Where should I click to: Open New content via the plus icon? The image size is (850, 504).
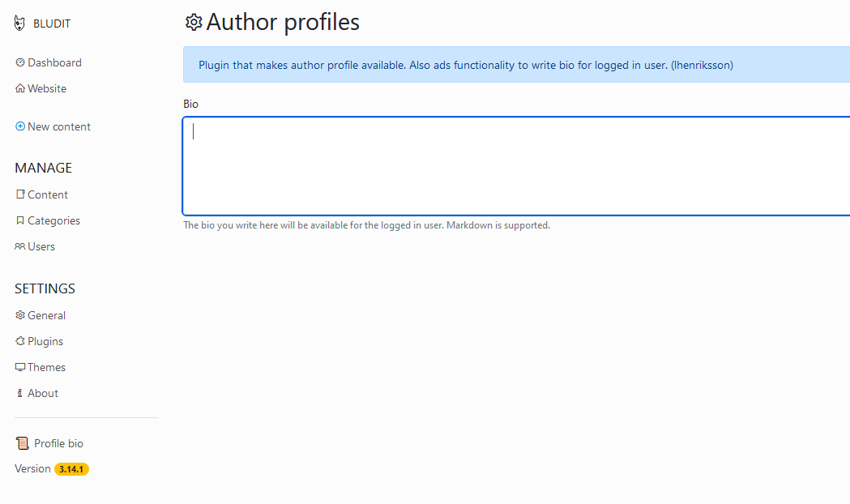coord(19,126)
